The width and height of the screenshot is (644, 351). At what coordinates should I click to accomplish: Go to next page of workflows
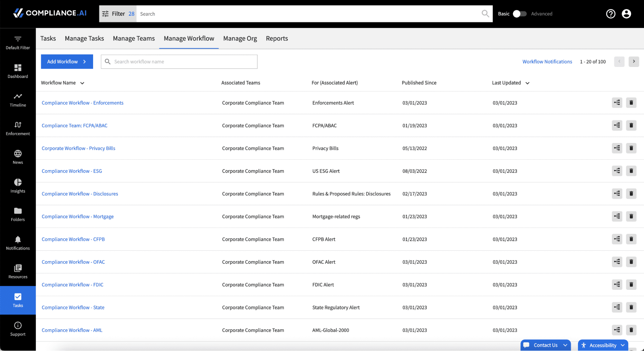[634, 62]
